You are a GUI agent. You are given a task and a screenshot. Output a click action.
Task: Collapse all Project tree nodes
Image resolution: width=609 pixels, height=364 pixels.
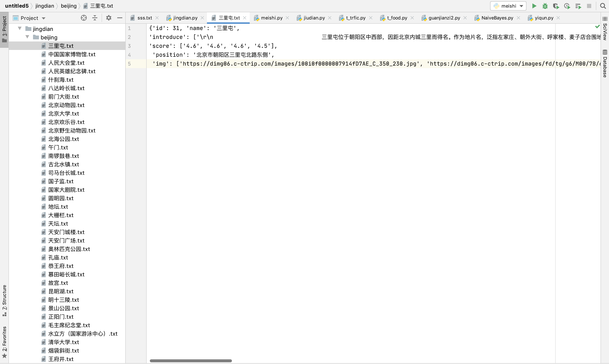(x=95, y=18)
